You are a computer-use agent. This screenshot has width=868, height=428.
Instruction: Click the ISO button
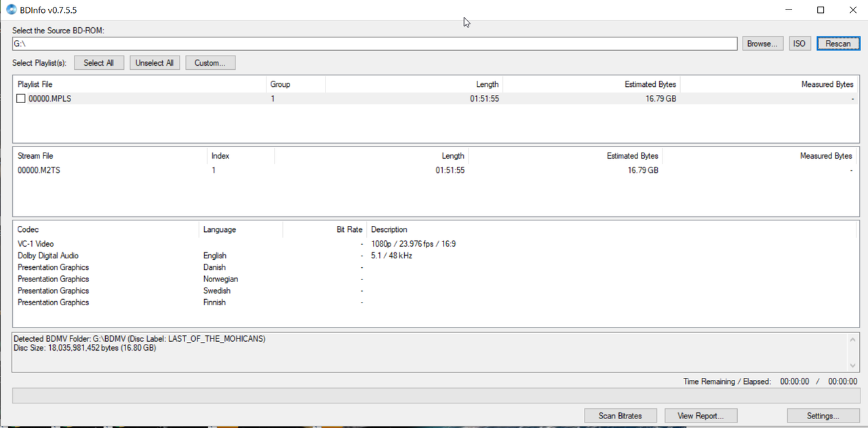tap(800, 43)
